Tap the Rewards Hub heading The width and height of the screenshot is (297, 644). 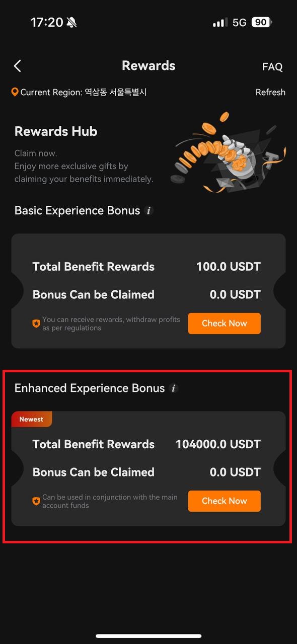pos(56,132)
